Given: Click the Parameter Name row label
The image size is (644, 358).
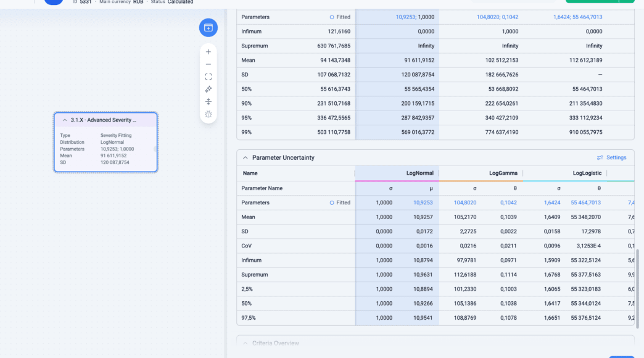Looking at the screenshot, I should [x=262, y=188].
